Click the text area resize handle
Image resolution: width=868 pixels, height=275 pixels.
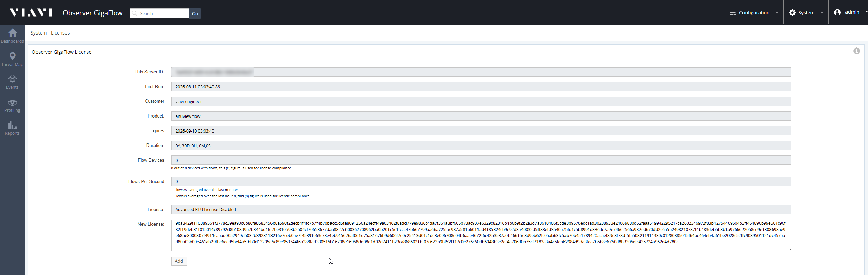pyautogui.click(x=789, y=249)
